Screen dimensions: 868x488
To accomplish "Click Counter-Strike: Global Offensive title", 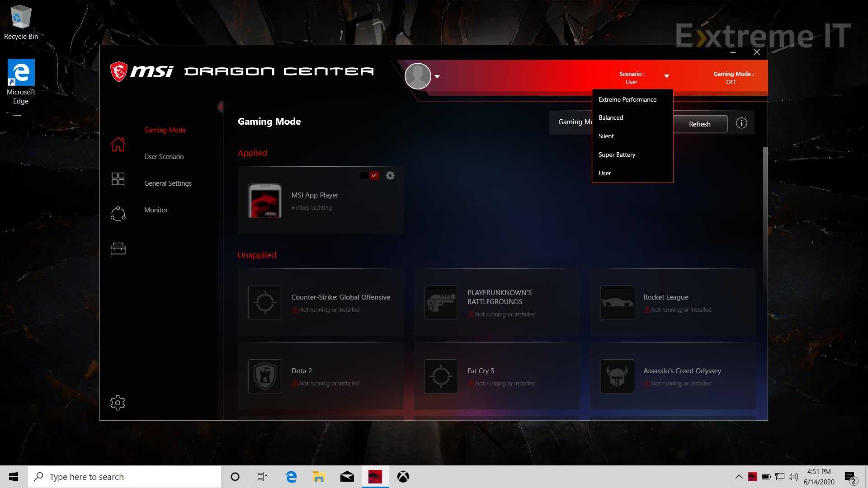I will pos(340,297).
